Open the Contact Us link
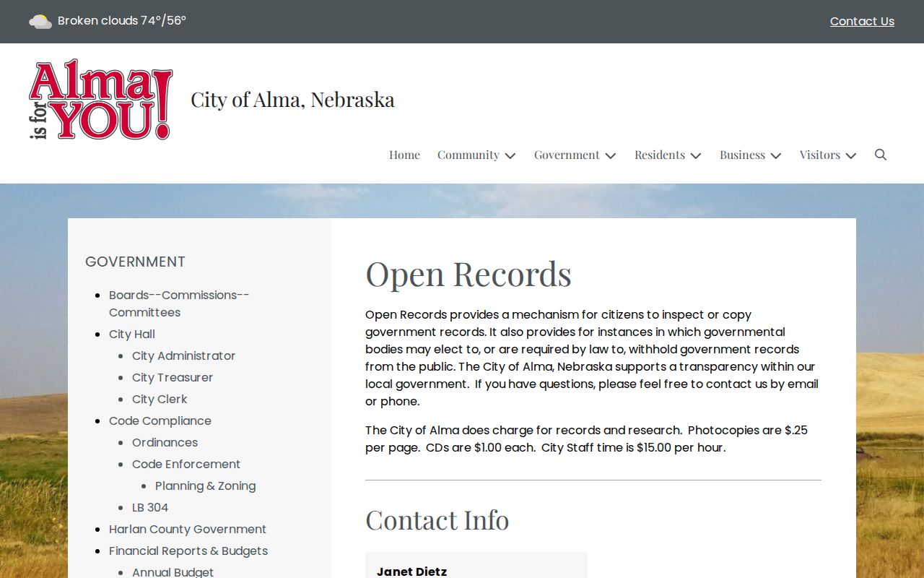 (862, 22)
